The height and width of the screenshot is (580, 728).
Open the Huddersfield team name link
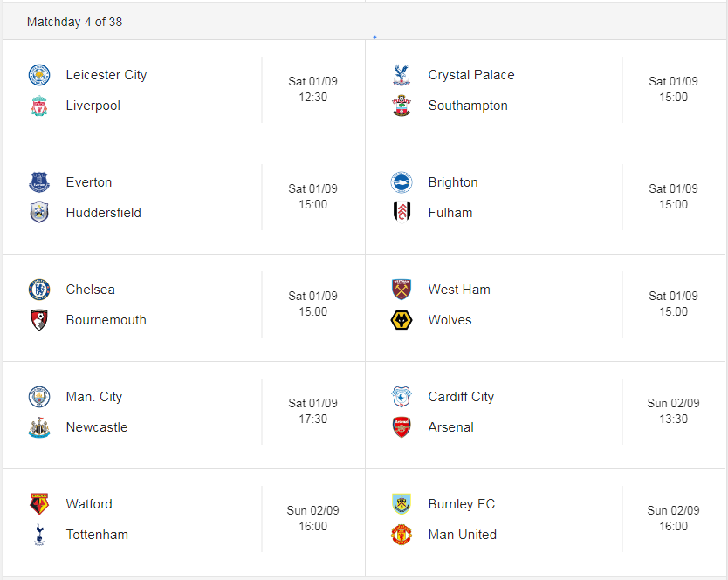(104, 213)
